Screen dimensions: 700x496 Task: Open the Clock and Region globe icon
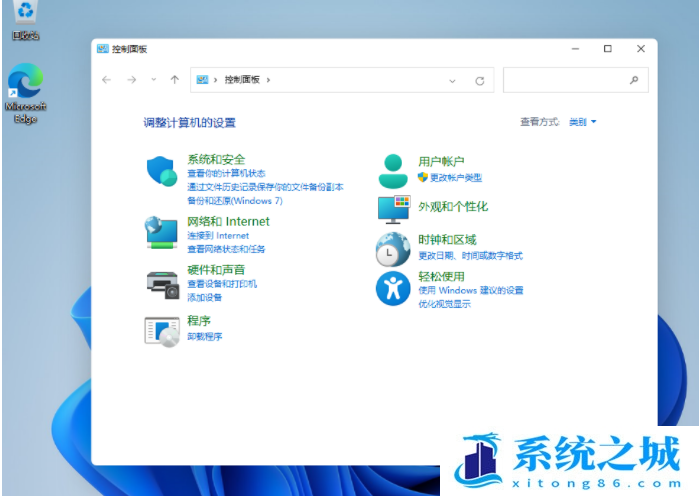[393, 249]
